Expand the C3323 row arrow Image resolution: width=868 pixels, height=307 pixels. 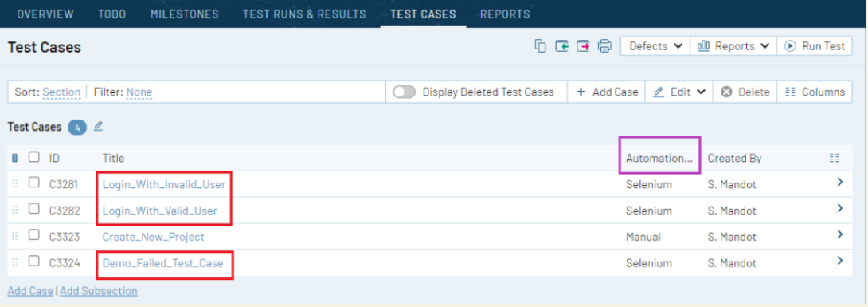point(840,234)
